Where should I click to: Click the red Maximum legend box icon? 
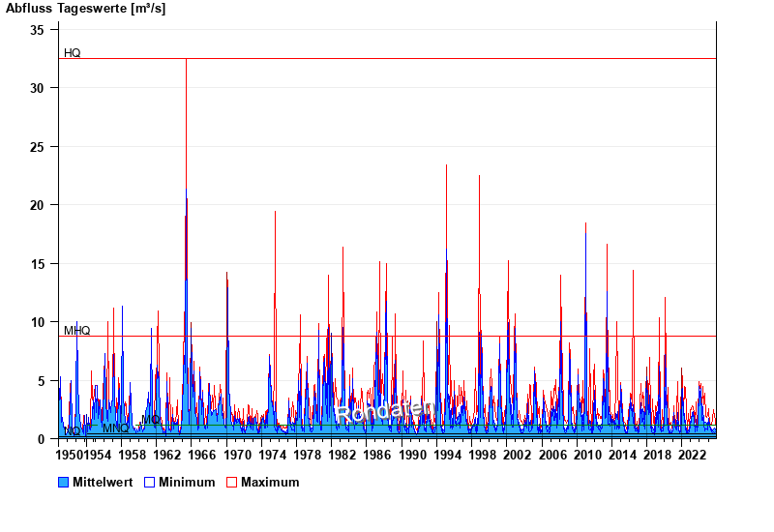(231, 482)
